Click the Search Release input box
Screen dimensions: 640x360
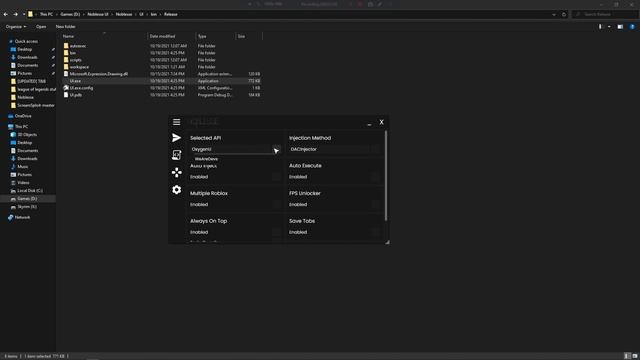click(x=606, y=14)
